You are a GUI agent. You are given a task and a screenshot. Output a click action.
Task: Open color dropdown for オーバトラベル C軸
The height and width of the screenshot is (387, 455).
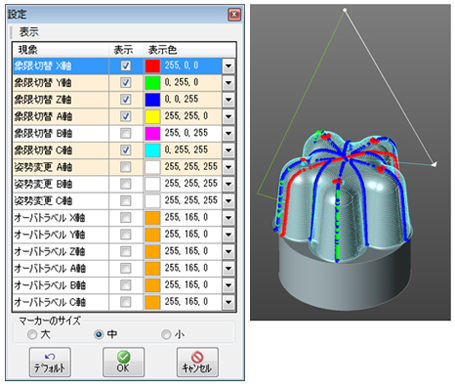(228, 302)
